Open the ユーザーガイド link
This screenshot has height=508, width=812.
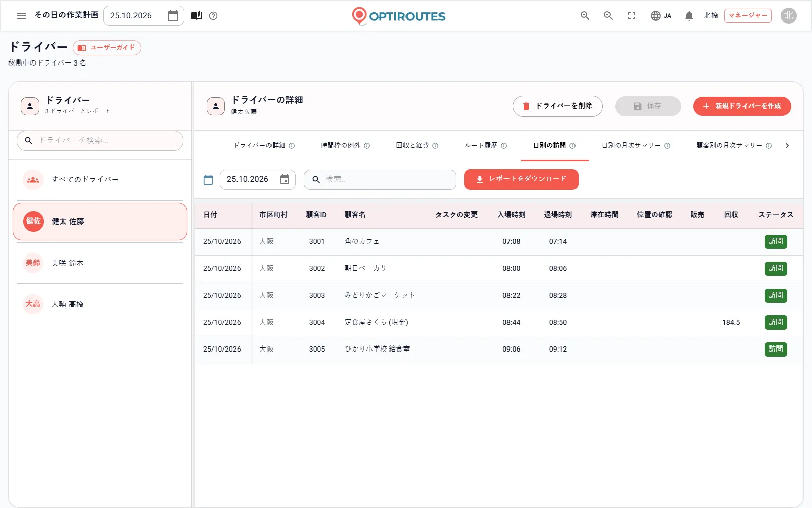pos(107,48)
